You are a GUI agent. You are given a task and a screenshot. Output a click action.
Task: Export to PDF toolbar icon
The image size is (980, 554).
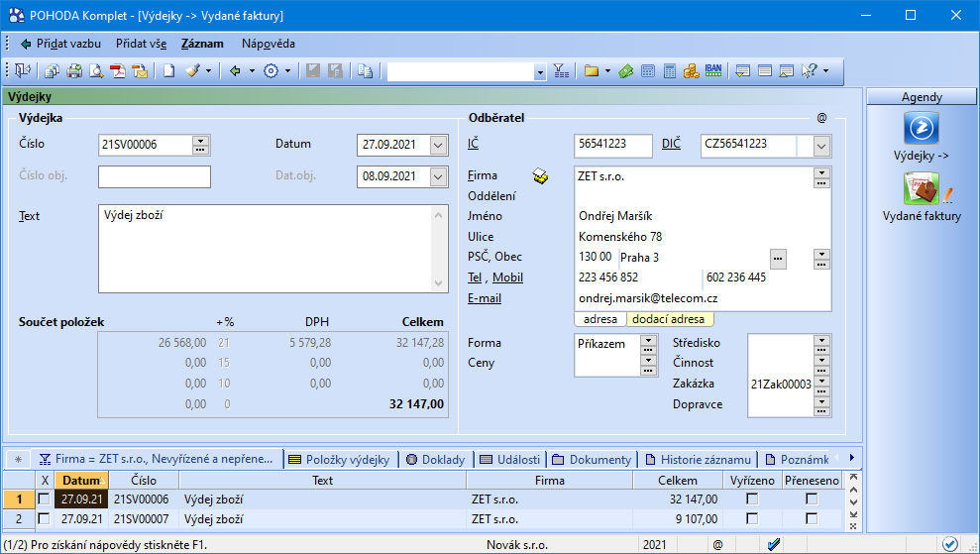(x=118, y=71)
